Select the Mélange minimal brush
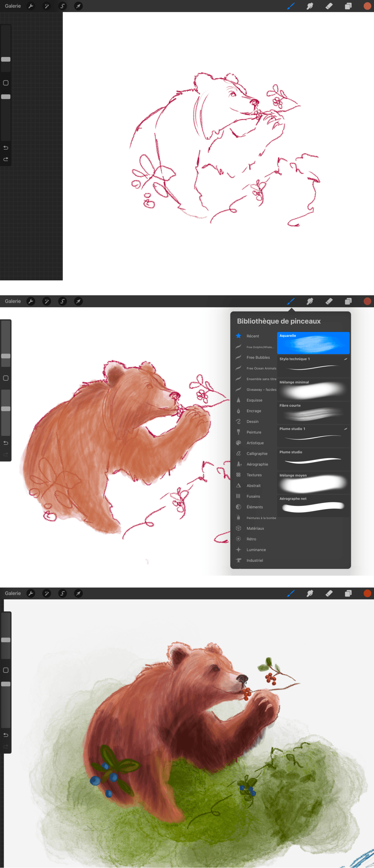This screenshot has height=868, width=374. click(x=313, y=390)
